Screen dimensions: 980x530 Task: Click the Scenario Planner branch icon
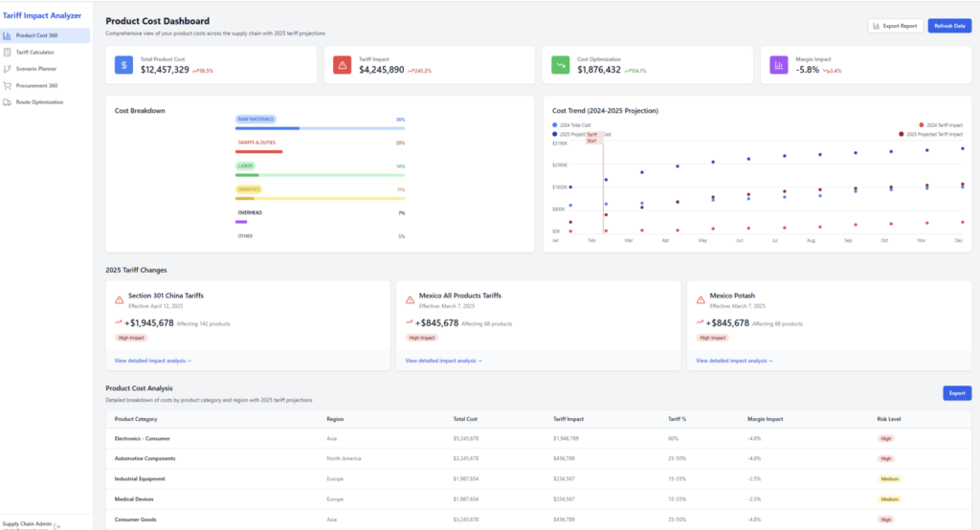pos(7,69)
